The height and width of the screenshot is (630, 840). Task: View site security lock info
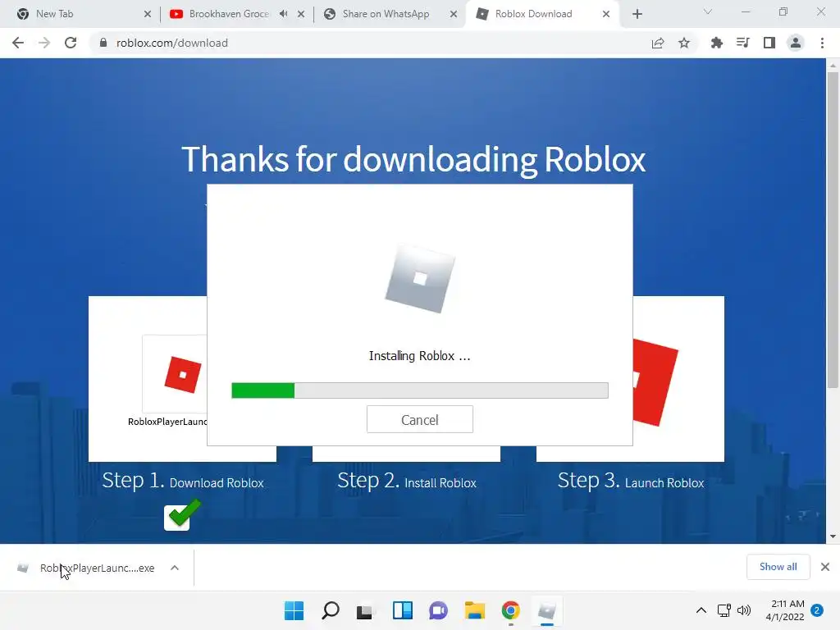point(103,43)
